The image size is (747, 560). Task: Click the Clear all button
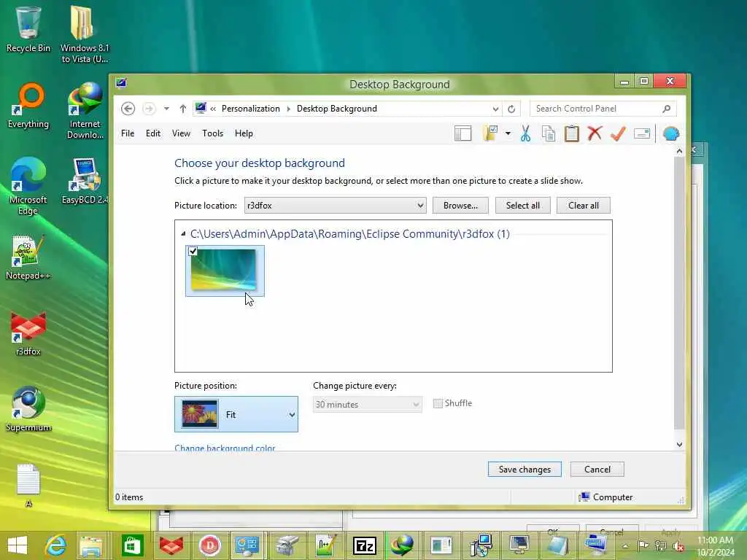tap(583, 205)
